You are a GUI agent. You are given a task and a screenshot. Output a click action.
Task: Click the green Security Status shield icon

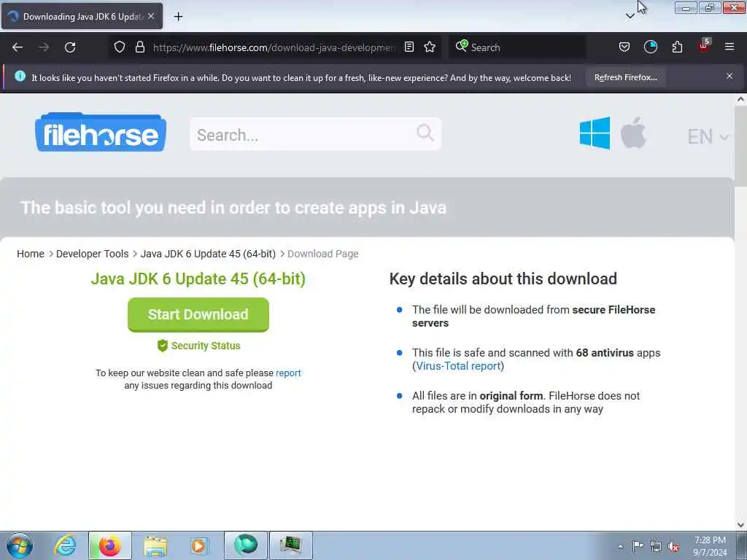[163, 346]
